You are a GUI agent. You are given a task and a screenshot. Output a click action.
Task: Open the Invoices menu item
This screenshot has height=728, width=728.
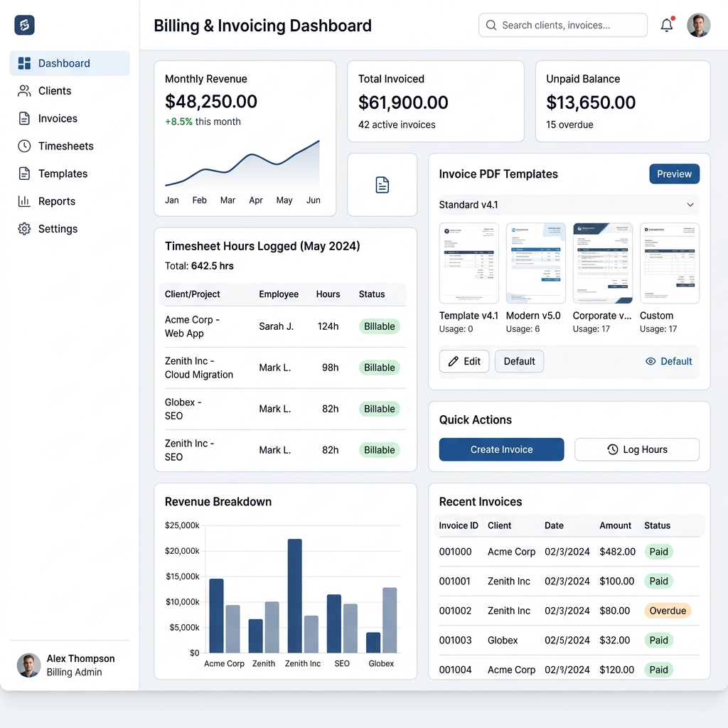57,119
